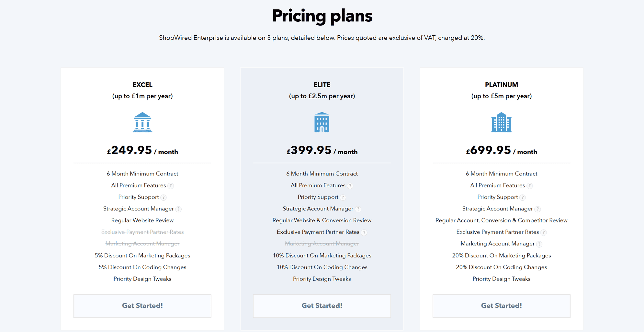Show info for Elite Strategic Account Manager
This screenshot has width=644, height=332.
click(x=358, y=209)
